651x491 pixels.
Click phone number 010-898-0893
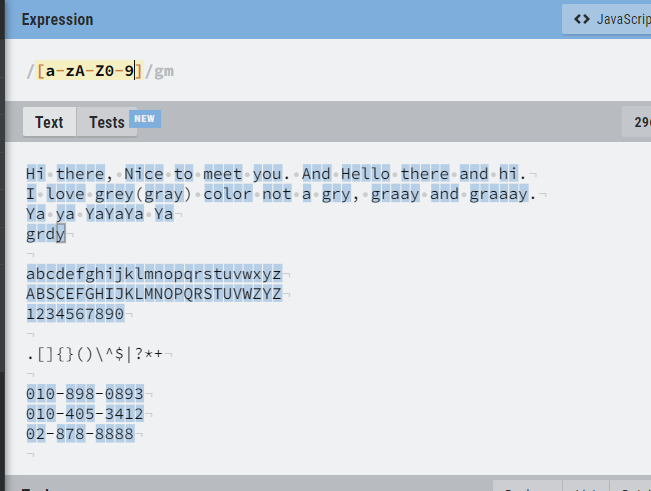pyautogui.click(x=85, y=394)
